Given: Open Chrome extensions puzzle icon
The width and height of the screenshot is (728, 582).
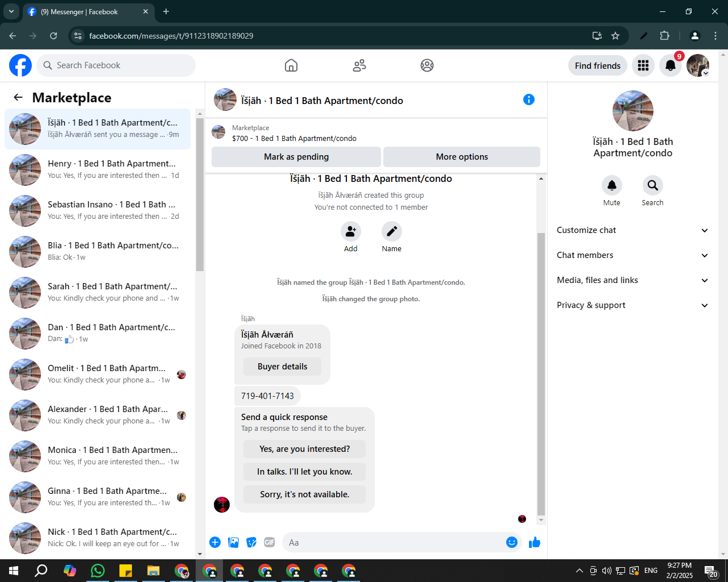Looking at the screenshot, I should 664,36.
